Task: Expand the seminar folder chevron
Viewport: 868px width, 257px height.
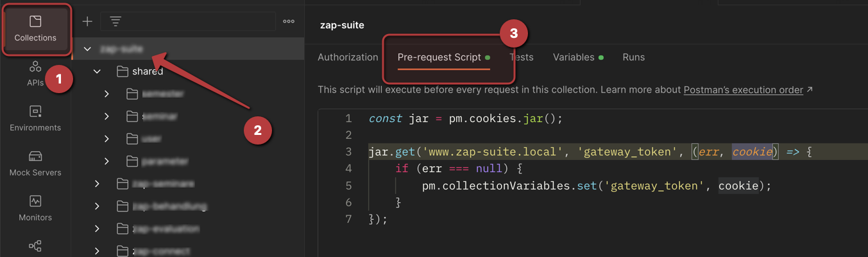Action: tap(107, 116)
